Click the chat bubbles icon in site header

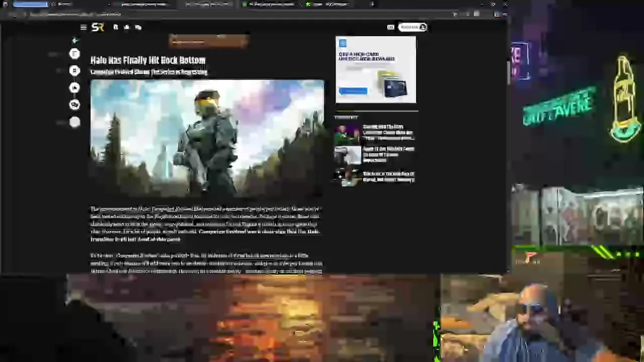coord(138,27)
